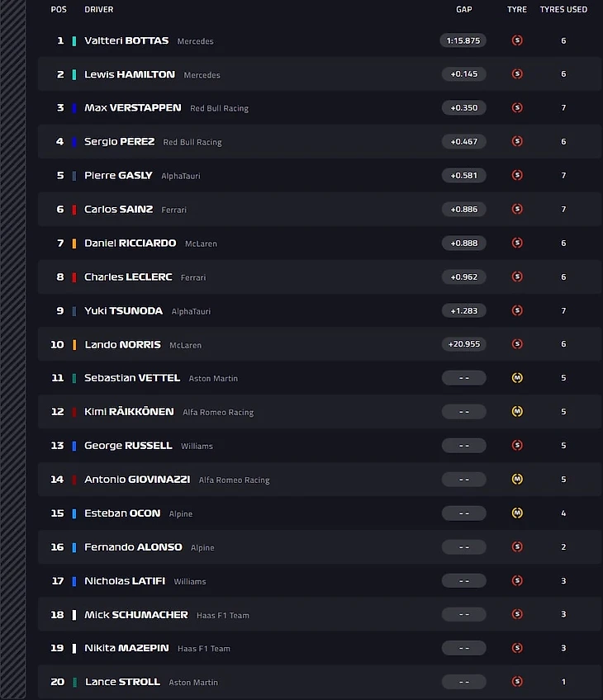This screenshot has height=700, width=603.
Task: Click the medium tyre icon for Vettel
Action: pos(517,378)
